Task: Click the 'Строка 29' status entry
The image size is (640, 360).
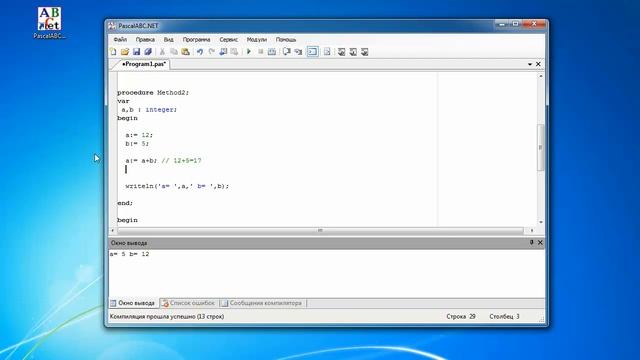Action: (x=461, y=317)
